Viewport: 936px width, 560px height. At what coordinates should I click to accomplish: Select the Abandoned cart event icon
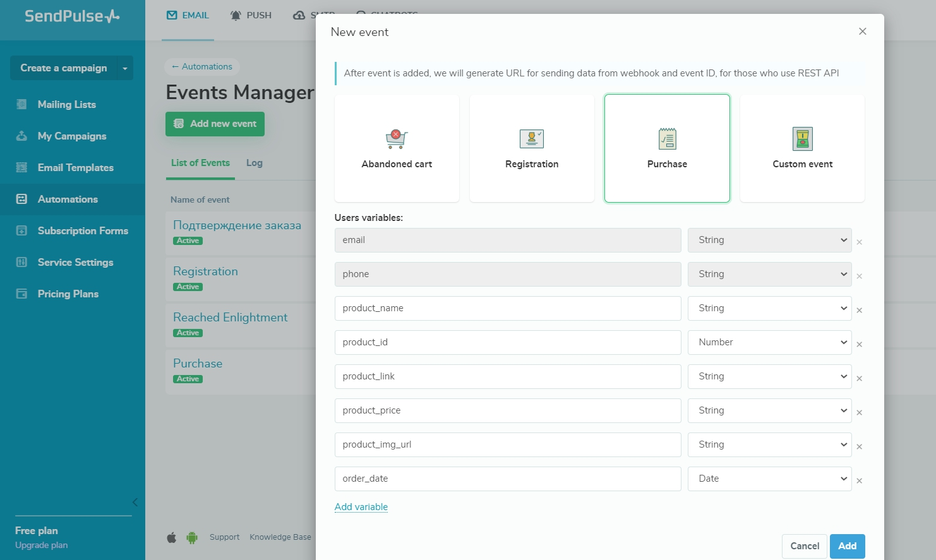click(397, 139)
